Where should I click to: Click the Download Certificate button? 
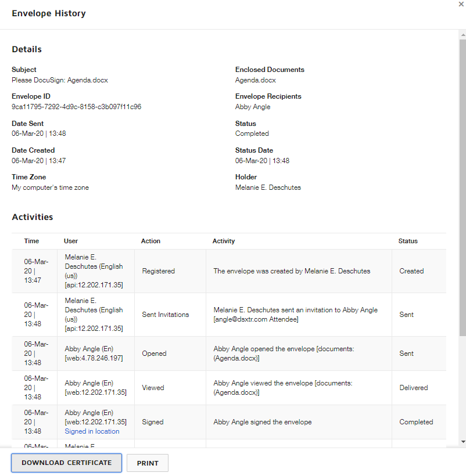66,463
